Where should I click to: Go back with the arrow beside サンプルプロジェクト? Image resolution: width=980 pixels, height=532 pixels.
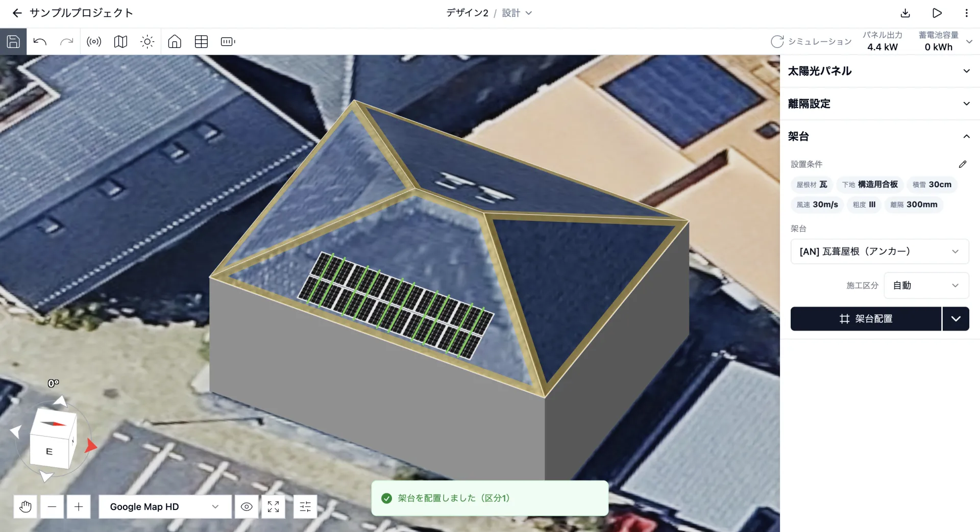pyautogui.click(x=17, y=13)
